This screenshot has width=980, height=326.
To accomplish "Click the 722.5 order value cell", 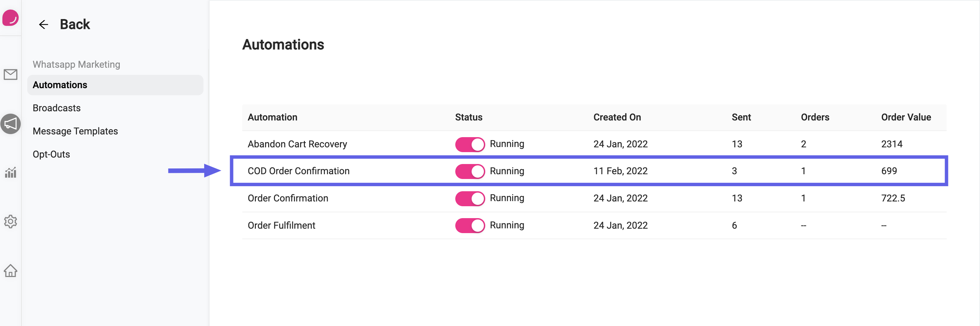I will tap(893, 198).
